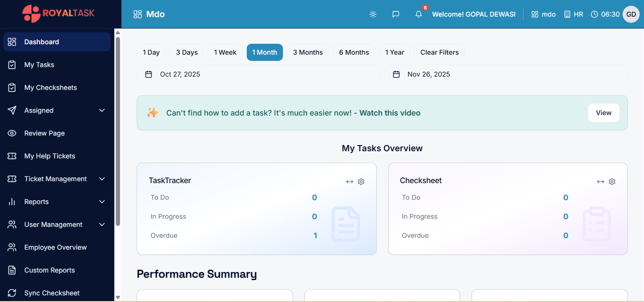Expand the Reports sidebar section
The image size is (644, 302).
point(101,202)
